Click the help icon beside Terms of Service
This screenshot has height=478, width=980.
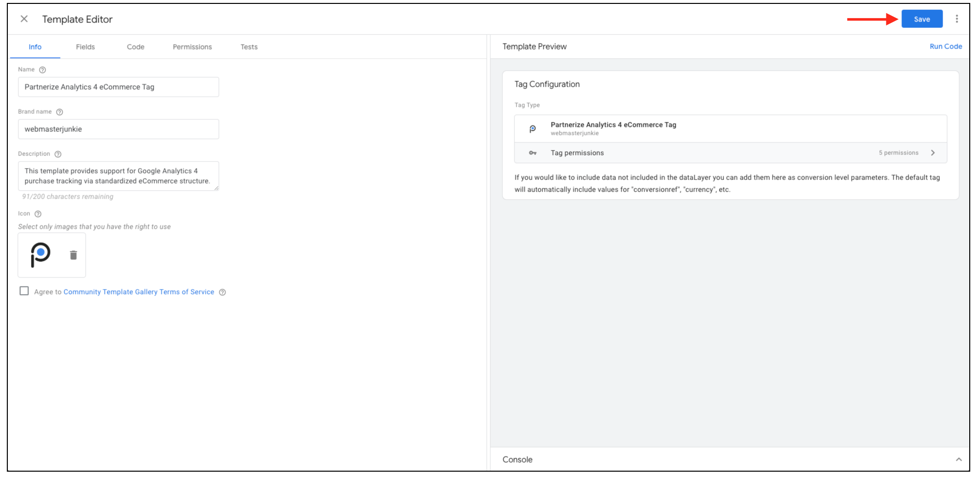click(x=223, y=292)
